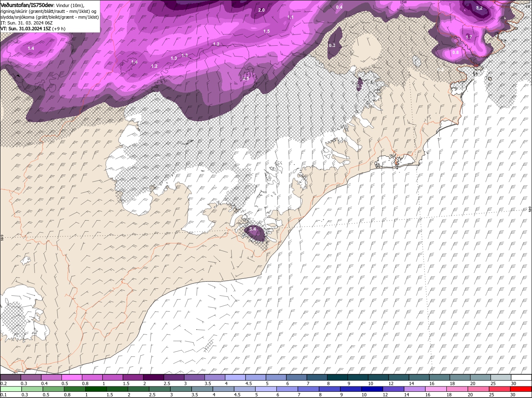The width and height of the screenshot is (532, 398).
Task: Click the rigning/skúrir legend description line
Action: (x=48, y=11)
